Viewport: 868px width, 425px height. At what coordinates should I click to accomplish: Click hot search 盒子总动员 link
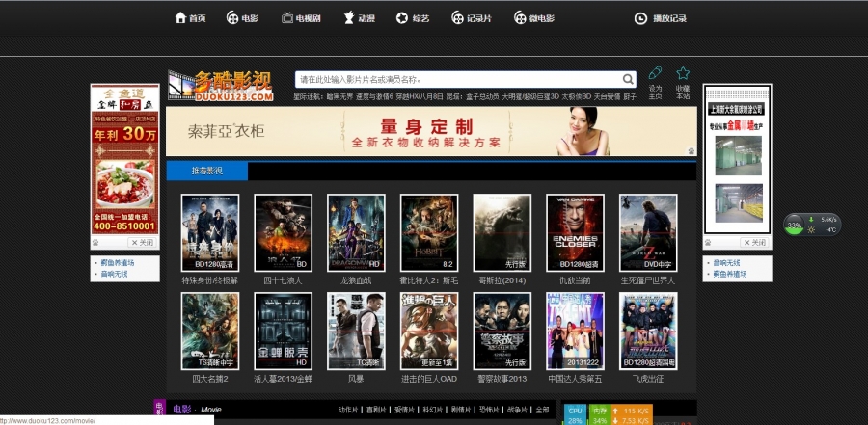(482, 96)
